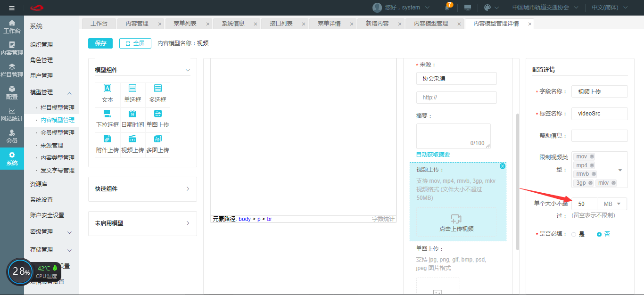Screen dimensions: 644x295
Task: Expand the 未启用模型 panel
Action: point(142,223)
